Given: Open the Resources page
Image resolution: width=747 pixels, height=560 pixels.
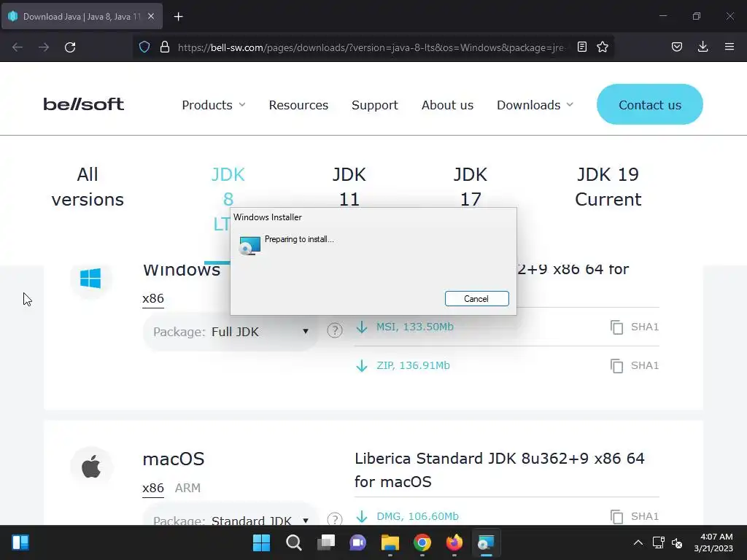Looking at the screenshot, I should click(x=298, y=105).
